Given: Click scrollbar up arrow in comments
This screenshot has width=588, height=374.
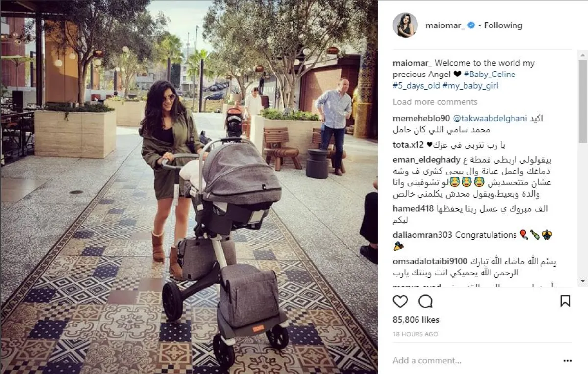Looking at the screenshot, I should [583, 55].
